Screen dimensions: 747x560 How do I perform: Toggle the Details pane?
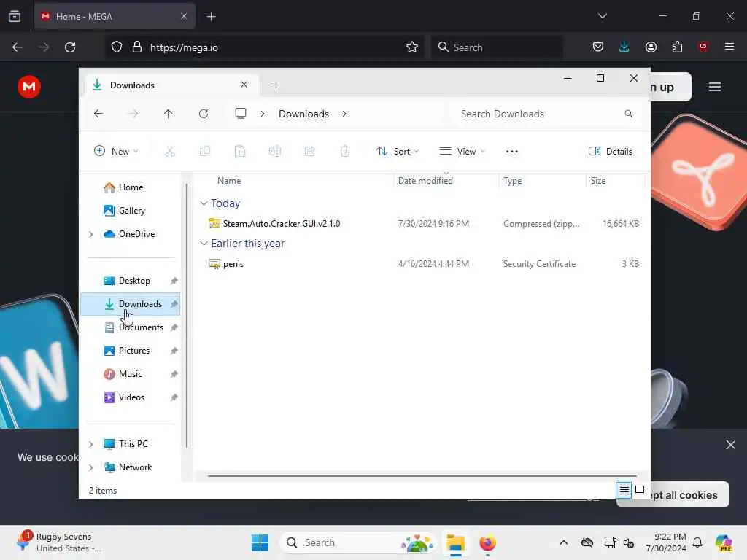pyautogui.click(x=611, y=152)
